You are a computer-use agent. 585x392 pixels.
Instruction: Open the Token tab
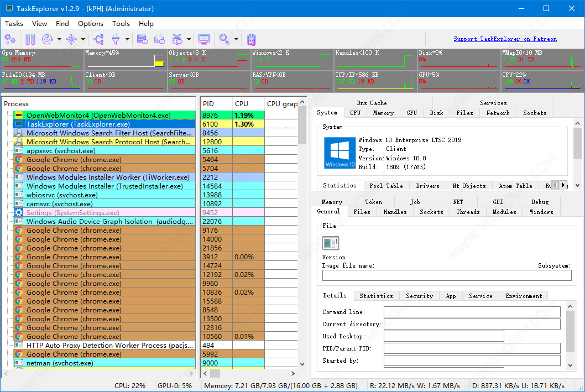tap(373, 202)
